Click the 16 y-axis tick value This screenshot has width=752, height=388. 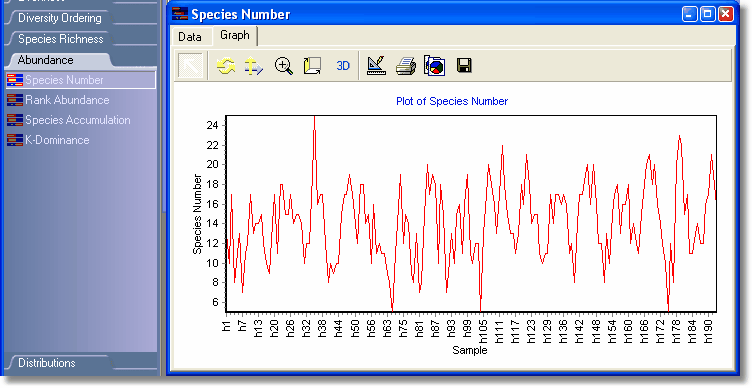[212, 204]
